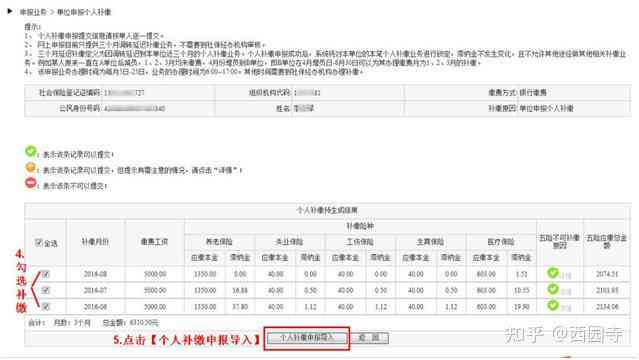The image size is (639, 360).
Task: Click the 组织机构代码 field label
Action: [x=270, y=93]
